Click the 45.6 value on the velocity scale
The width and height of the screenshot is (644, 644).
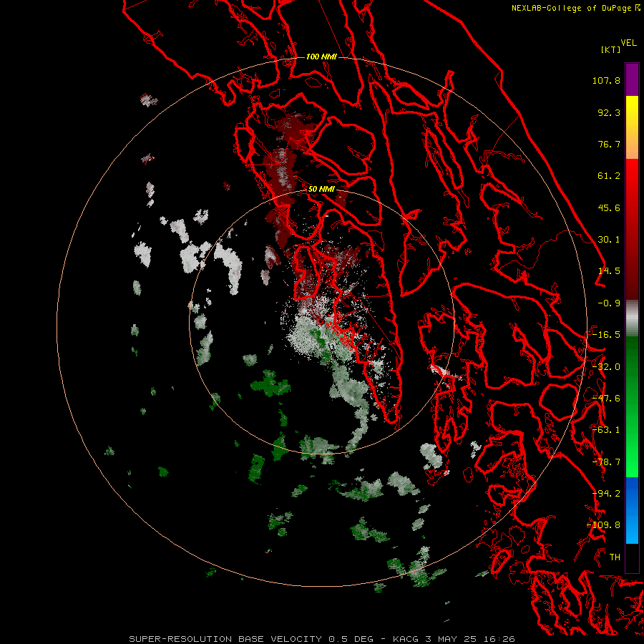(609, 208)
